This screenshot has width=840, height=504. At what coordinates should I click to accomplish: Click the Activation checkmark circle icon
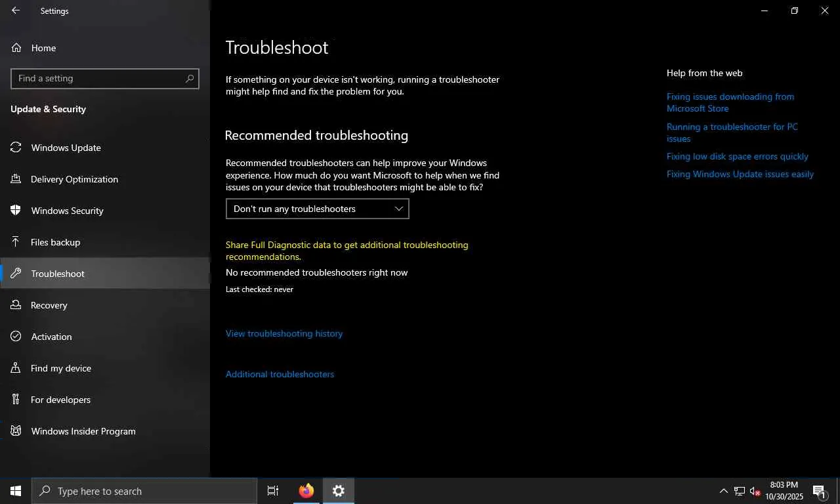(16, 337)
